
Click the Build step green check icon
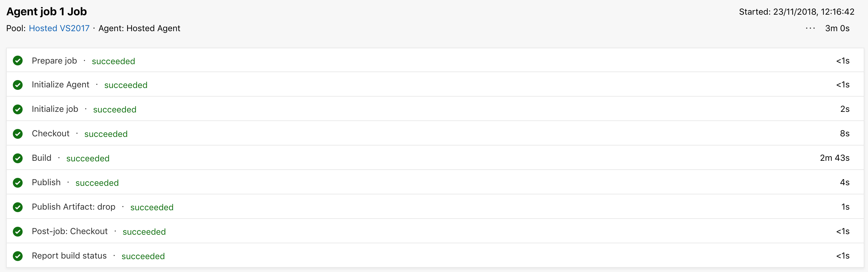(x=17, y=158)
